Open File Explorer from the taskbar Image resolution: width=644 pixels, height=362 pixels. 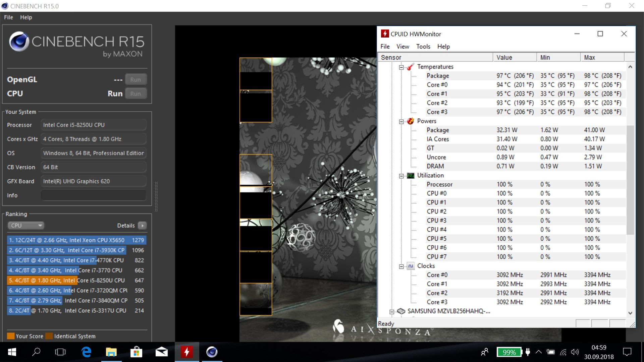111,352
